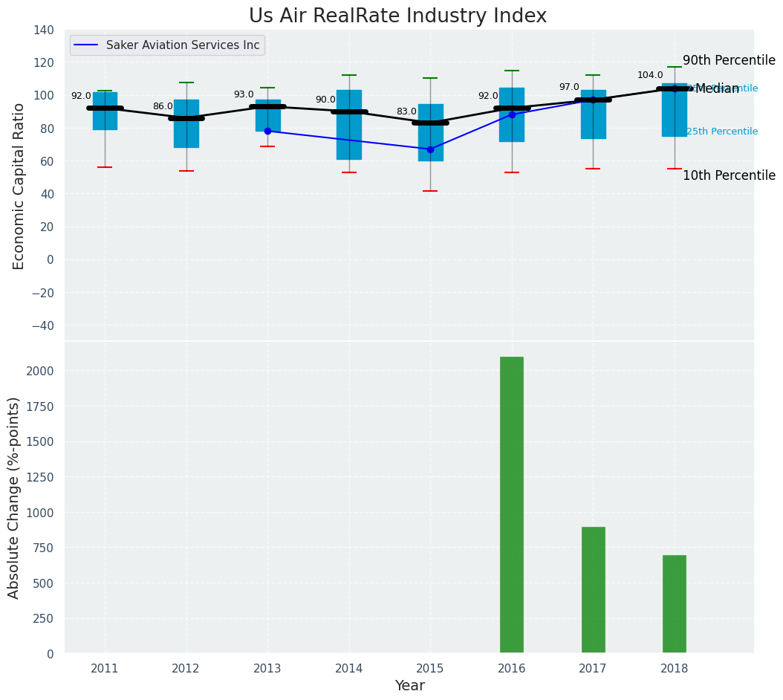Click the 104.0 median value label

(650, 75)
